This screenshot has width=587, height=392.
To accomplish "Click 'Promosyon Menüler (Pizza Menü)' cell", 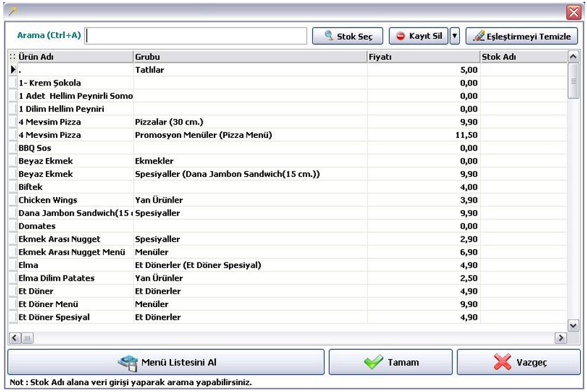I will (250, 135).
